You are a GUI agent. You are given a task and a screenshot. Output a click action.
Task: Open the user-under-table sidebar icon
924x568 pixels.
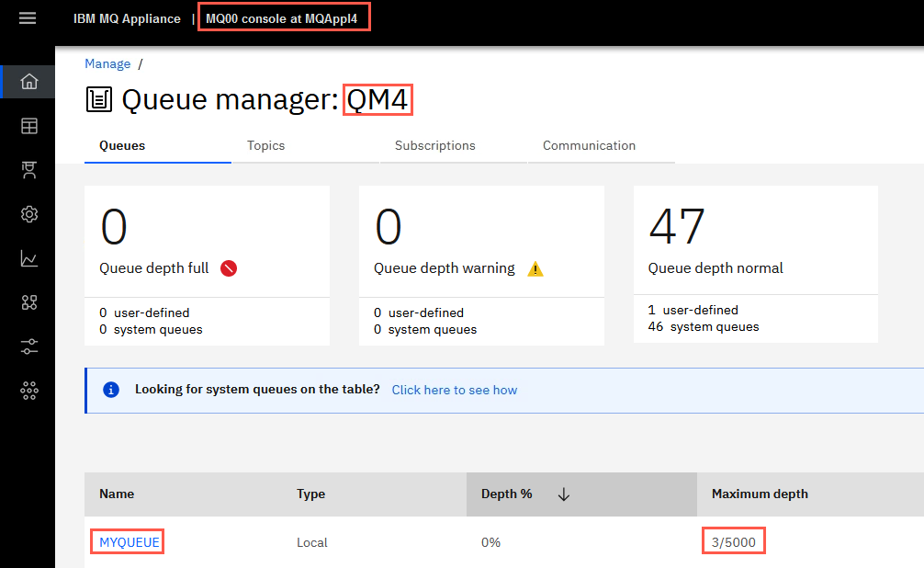[28, 170]
